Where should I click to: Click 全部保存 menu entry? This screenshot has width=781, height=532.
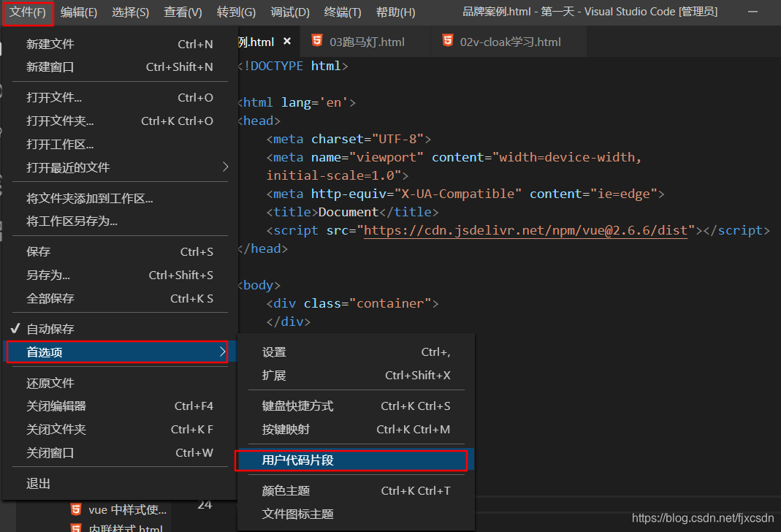click(x=120, y=298)
